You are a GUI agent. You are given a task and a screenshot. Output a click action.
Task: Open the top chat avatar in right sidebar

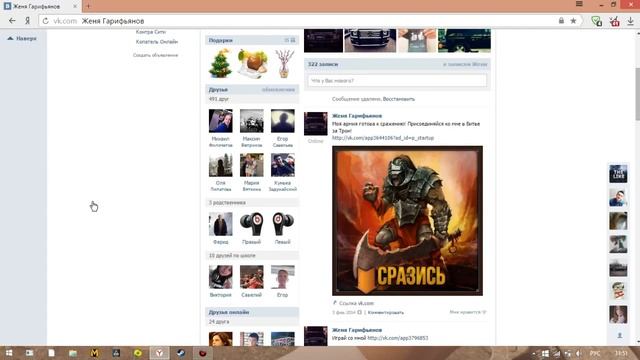(x=618, y=174)
